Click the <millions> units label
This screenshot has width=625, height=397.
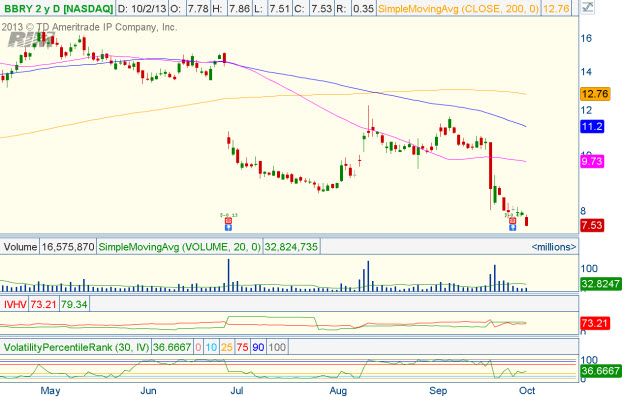click(554, 247)
